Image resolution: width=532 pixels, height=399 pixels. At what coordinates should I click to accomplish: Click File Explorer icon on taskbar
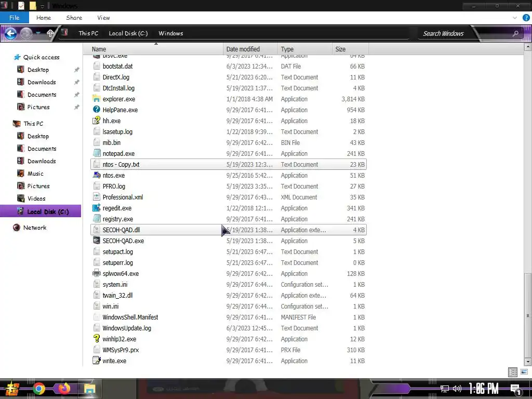click(x=89, y=389)
